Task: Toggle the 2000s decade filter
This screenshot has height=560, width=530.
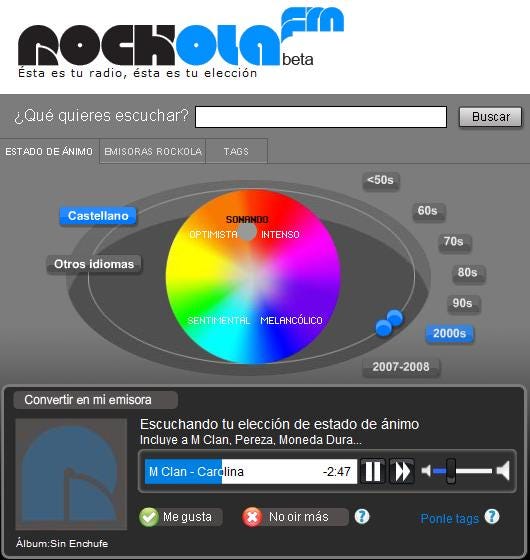Action: tap(449, 334)
